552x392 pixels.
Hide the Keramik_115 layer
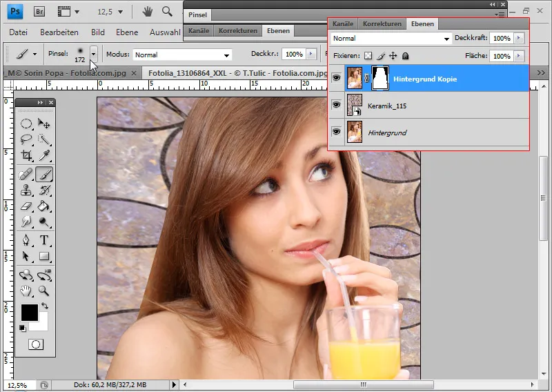(x=337, y=105)
